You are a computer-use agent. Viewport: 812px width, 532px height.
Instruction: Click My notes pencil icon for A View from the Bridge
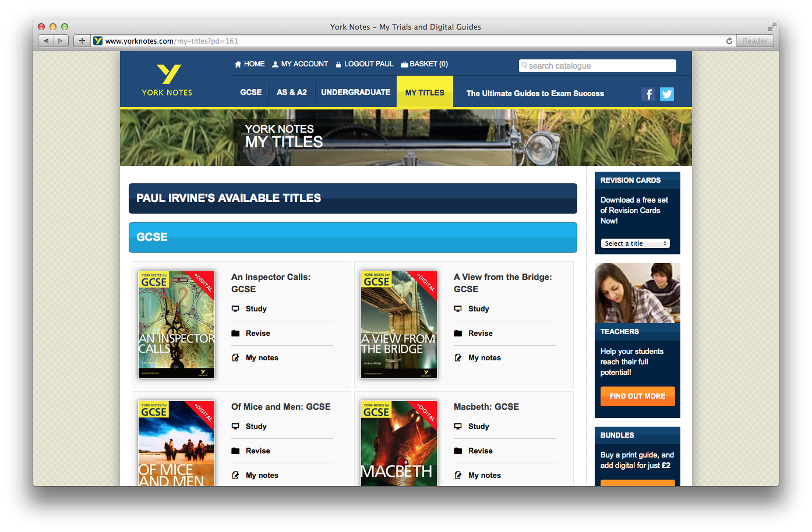(x=458, y=358)
